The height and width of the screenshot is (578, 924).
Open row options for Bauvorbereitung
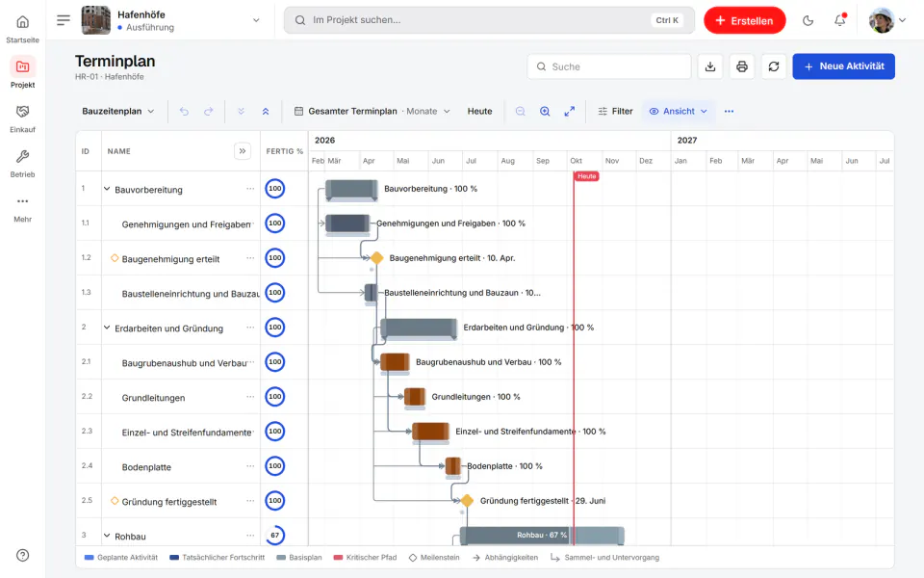pyautogui.click(x=250, y=189)
